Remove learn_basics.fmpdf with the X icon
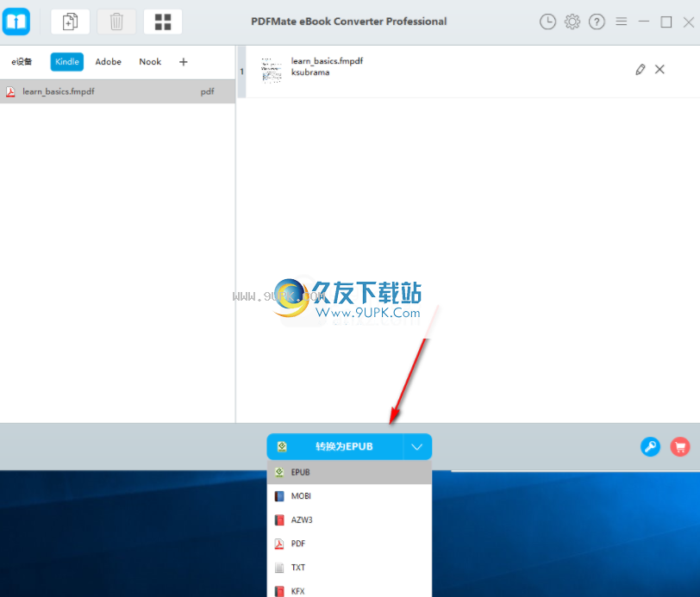The width and height of the screenshot is (700, 597). click(659, 69)
